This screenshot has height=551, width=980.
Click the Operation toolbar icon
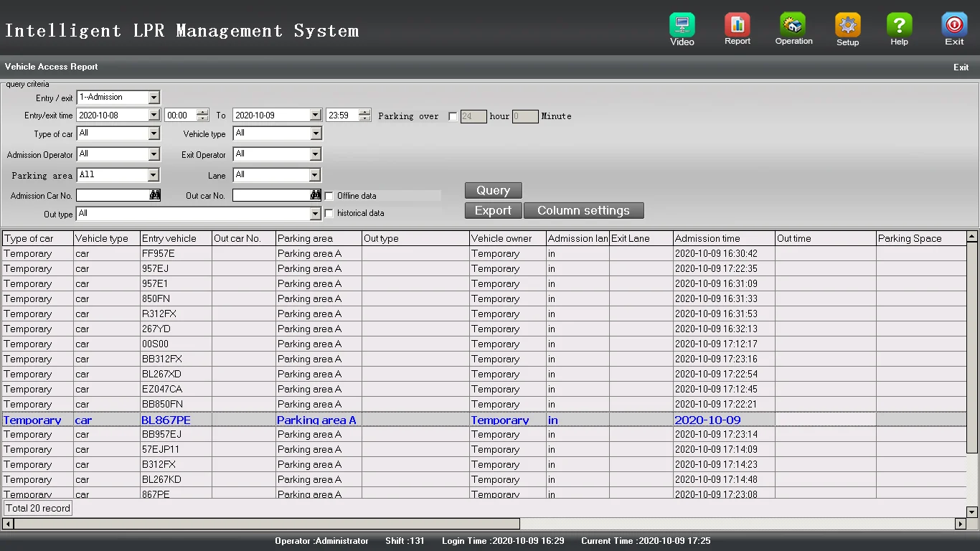[793, 25]
